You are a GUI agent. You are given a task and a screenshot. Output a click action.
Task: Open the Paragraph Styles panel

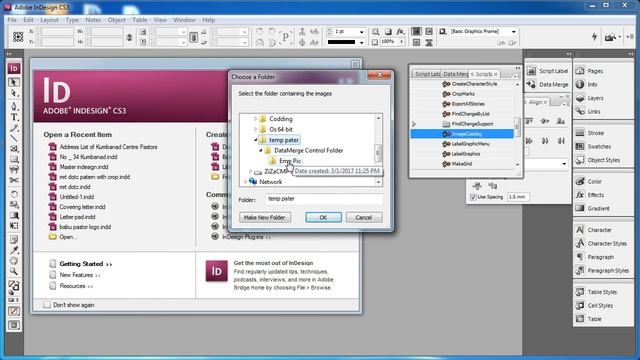[602, 270]
